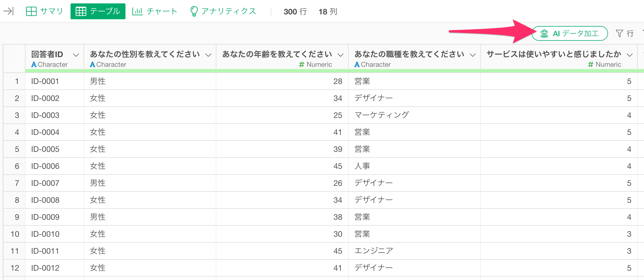Click the robot icon for AI data processing
The height and width of the screenshot is (280, 644).
tap(544, 33)
